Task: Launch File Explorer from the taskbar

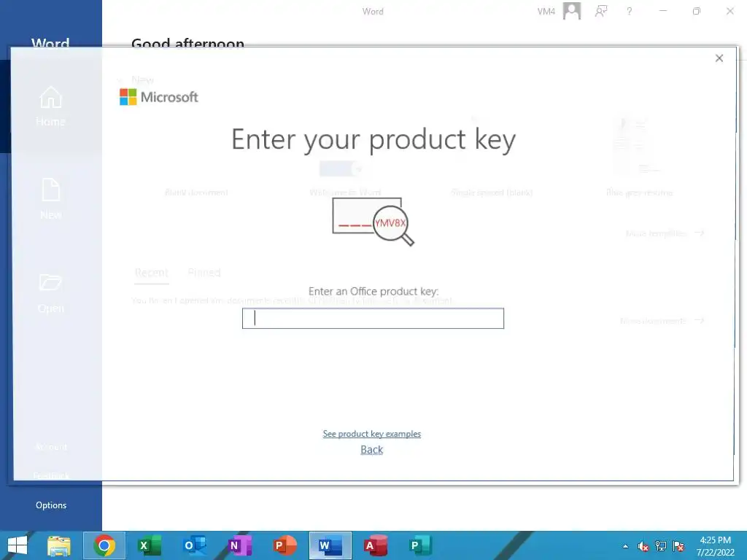Action: [59, 545]
